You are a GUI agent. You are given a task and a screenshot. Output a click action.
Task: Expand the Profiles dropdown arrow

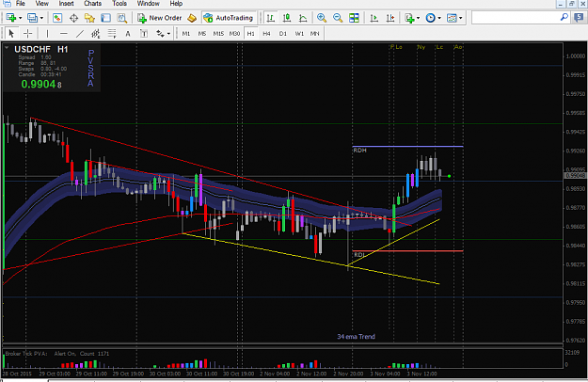coord(41,18)
